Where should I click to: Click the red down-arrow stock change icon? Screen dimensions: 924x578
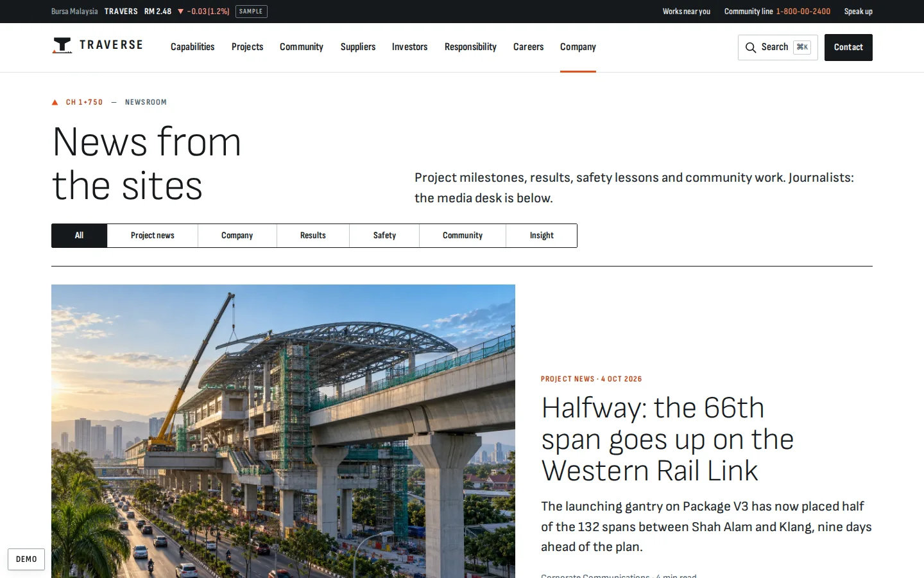(x=180, y=12)
